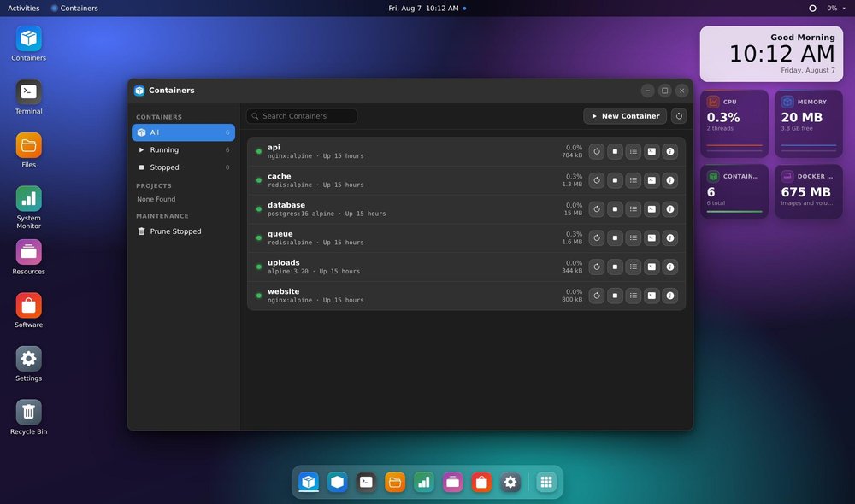
Task: Show only Running containers
Action: (x=183, y=149)
